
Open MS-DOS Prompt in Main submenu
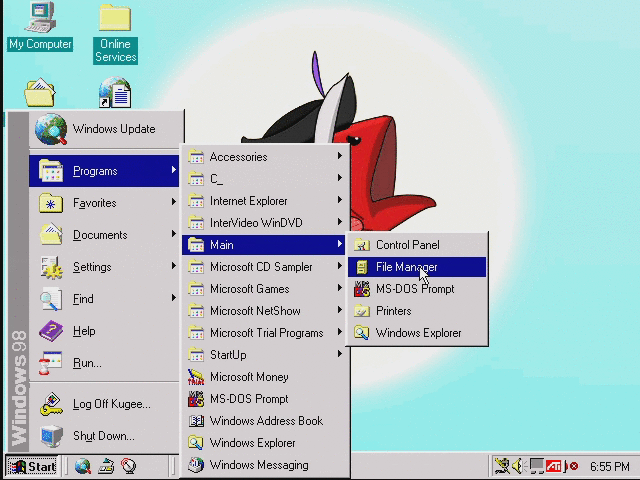pyautogui.click(x=417, y=289)
